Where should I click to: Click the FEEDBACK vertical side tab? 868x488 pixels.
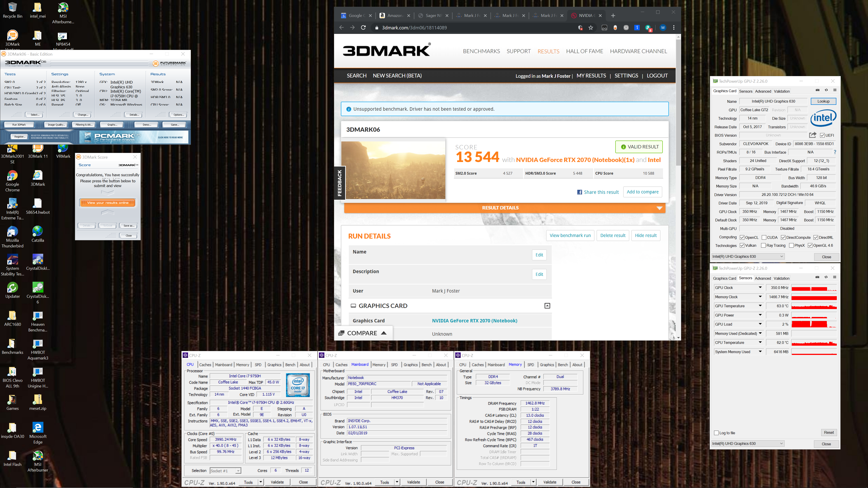pyautogui.click(x=340, y=183)
